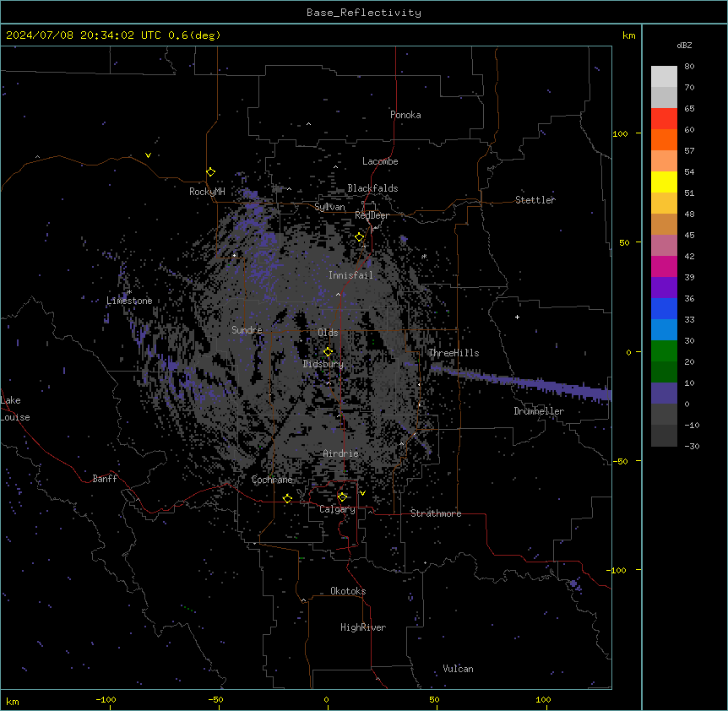The image size is (728, 711).
Task: Click the Didsbury town label
Action: [x=323, y=364]
